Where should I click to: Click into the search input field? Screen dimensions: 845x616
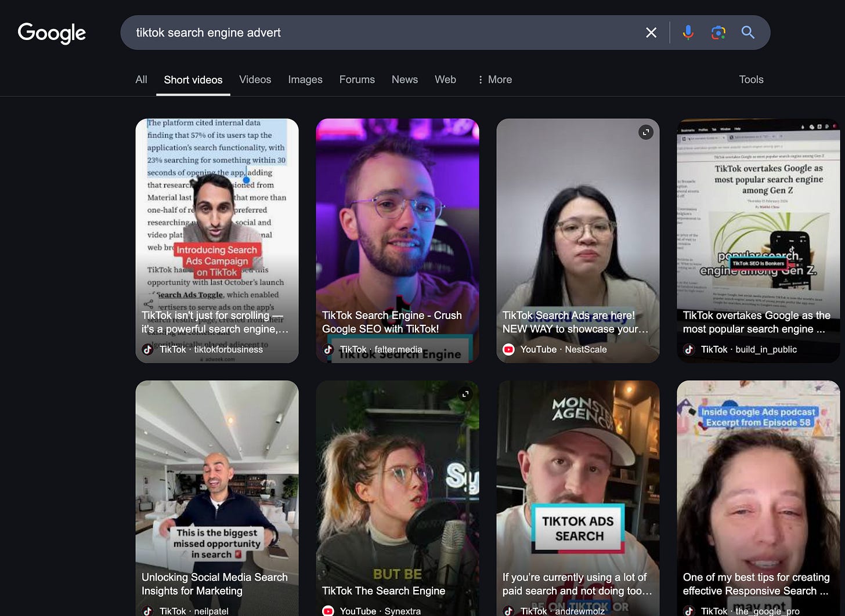click(383, 32)
